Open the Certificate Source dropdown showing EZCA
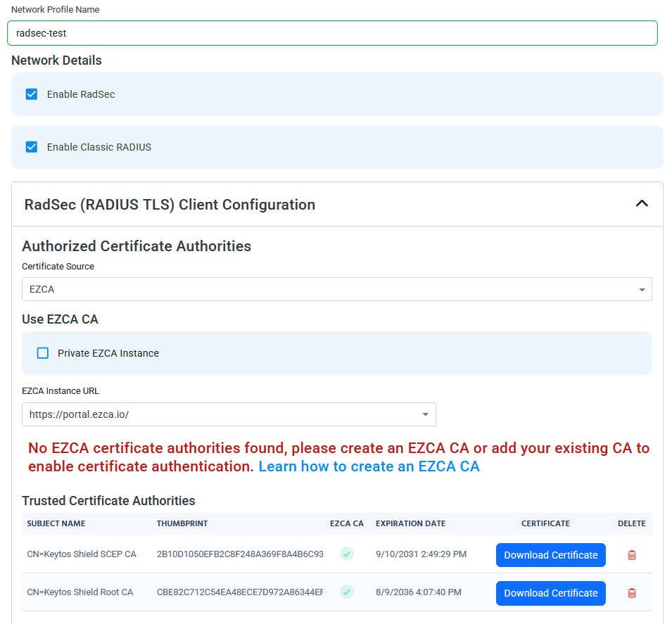Viewport: 672px width, 624px height. [x=337, y=289]
